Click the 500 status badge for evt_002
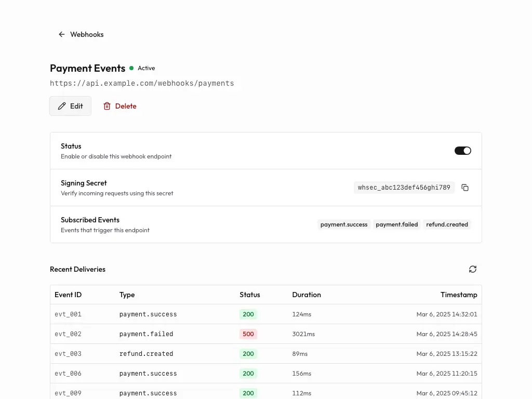This screenshot has height=399, width=532. 248,334
